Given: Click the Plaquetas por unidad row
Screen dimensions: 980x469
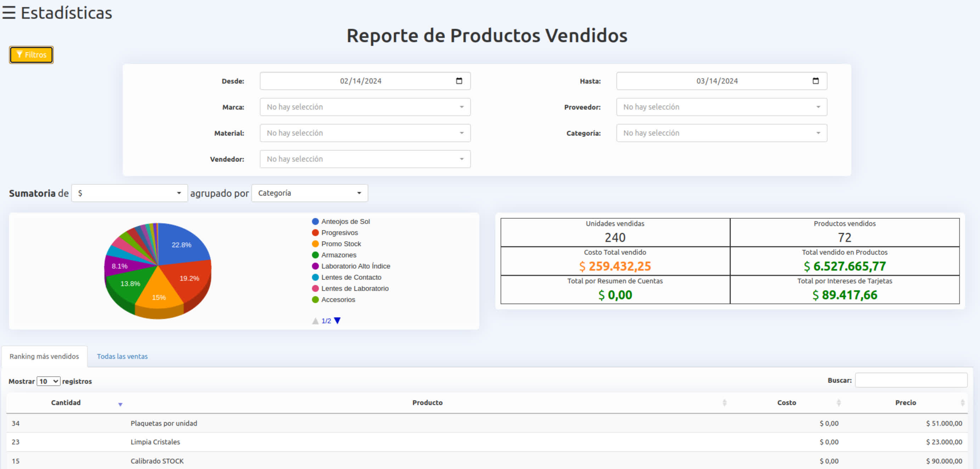Looking at the screenshot, I should pyautogui.click(x=487, y=423).
